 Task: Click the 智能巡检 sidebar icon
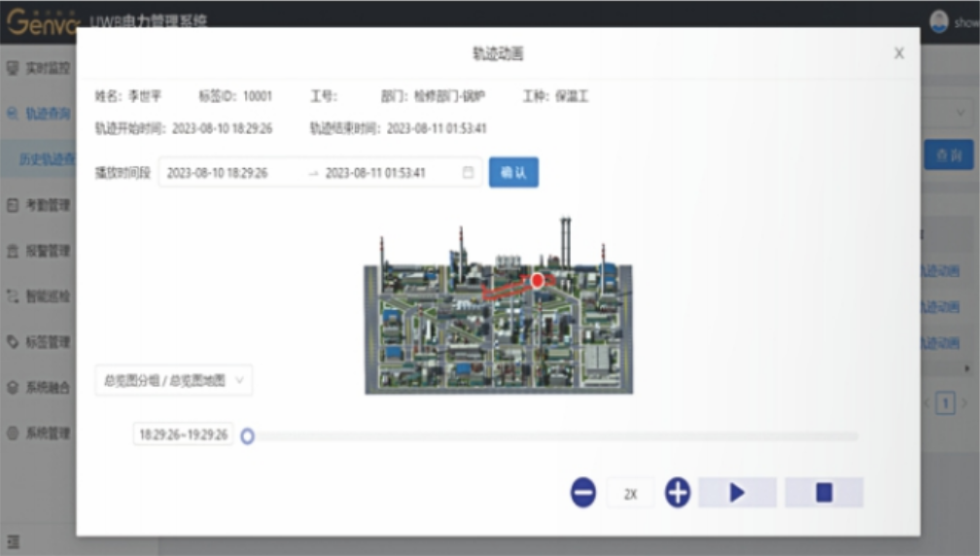(13, 296)
